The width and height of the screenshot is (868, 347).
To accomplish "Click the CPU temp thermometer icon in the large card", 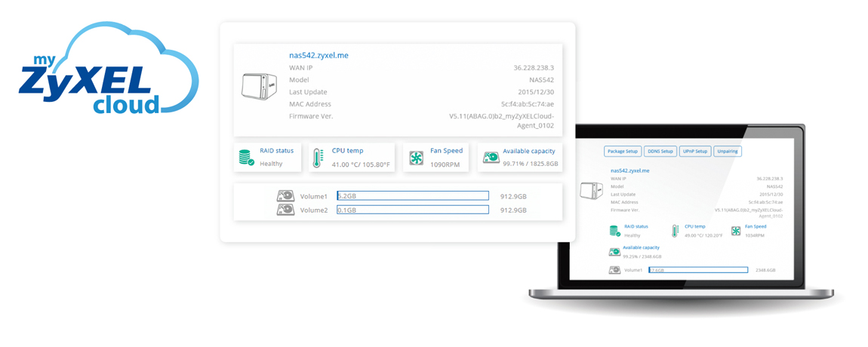I will click(318, 157).
